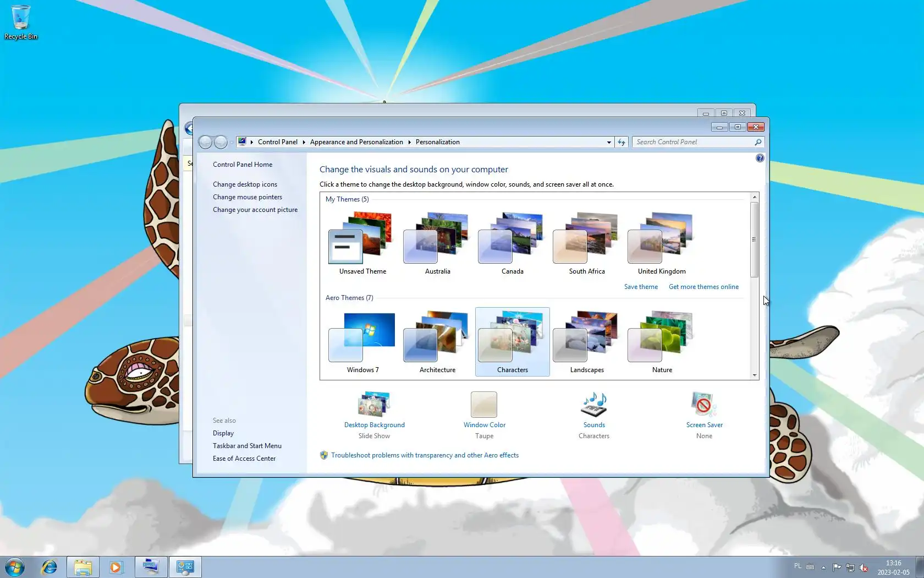Open the network tray icon

click(x=850, y=568)
